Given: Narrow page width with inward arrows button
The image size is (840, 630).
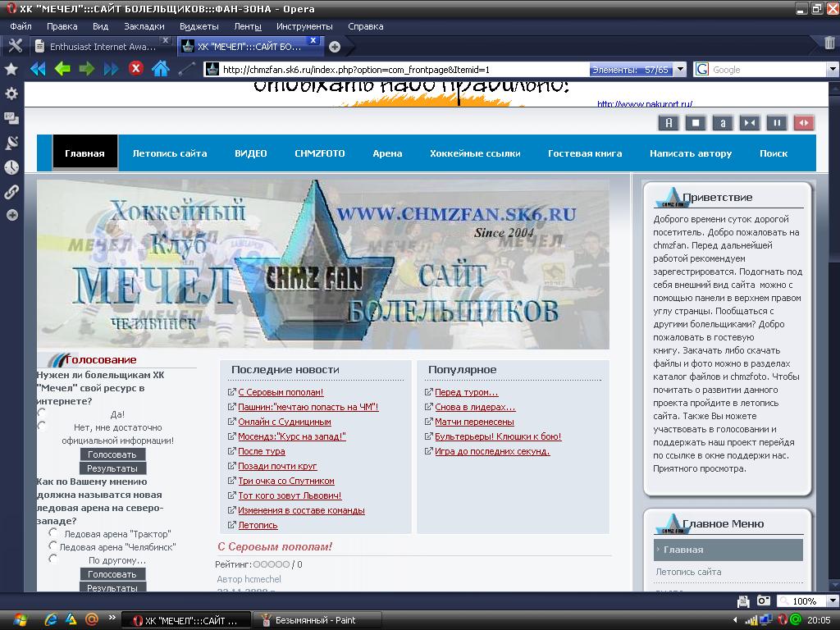Looking at the screenshot, I should pos(750,123).
